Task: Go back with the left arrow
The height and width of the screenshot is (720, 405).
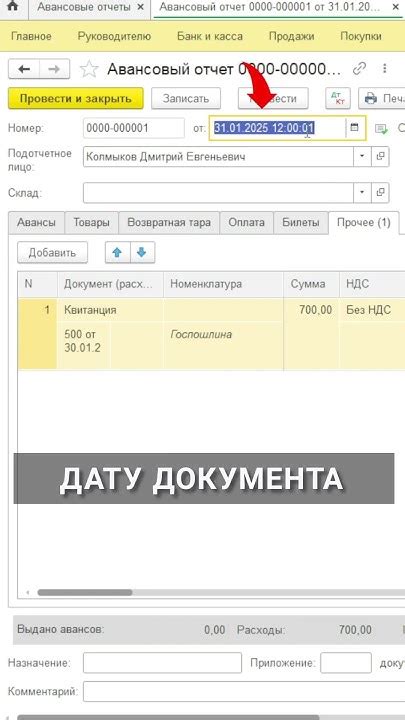Action: pyautogui.click(x=24, y=69)
